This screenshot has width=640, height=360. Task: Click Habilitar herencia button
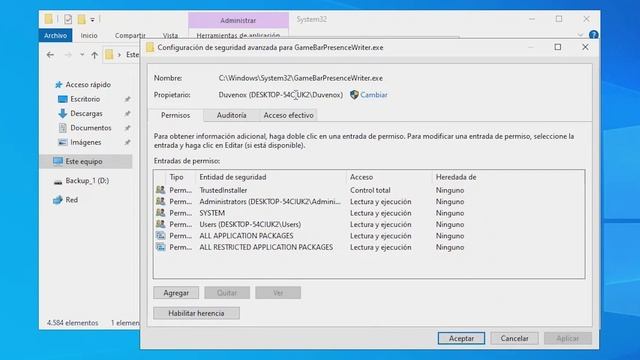click(x=196, y=313)
